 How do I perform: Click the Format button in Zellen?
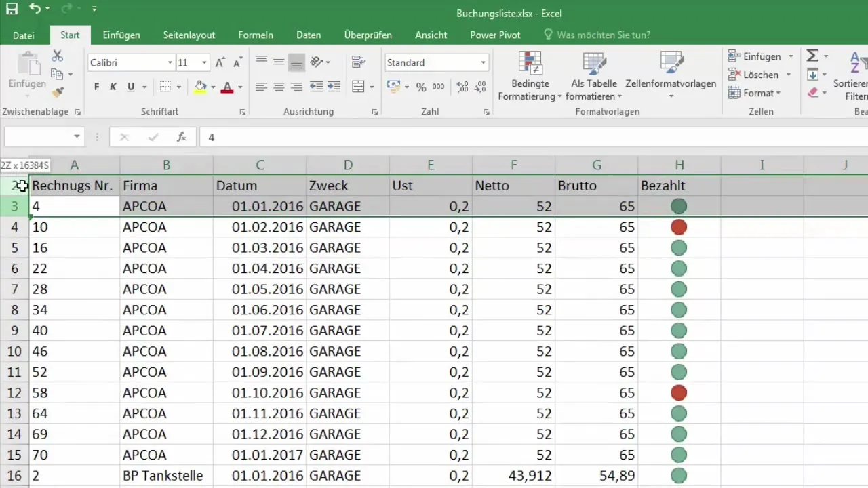coord(754,93)
